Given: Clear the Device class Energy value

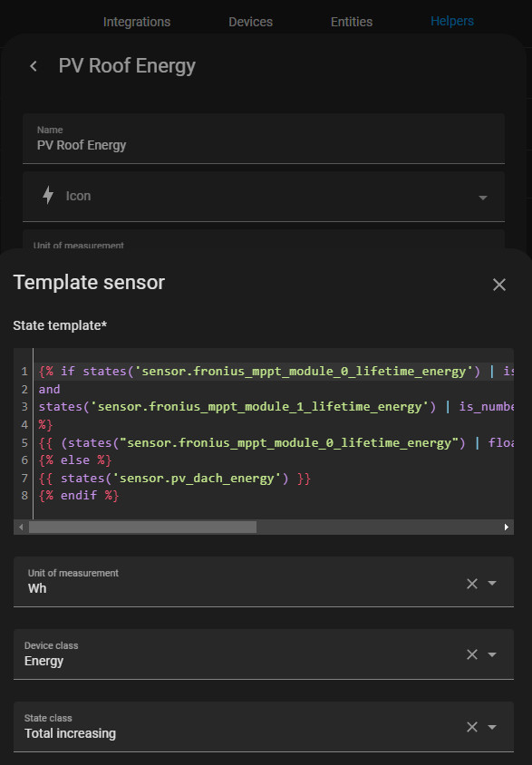Looking at the screenshot, I should (x=471, y=654).
